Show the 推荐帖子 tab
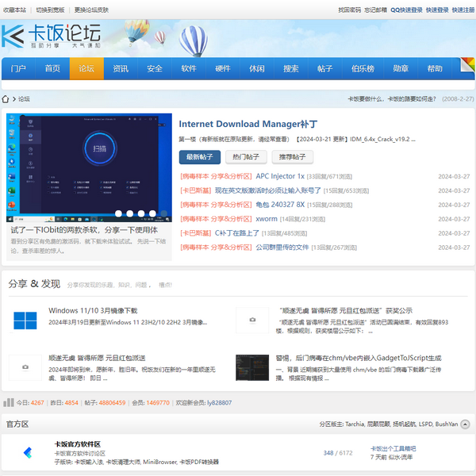This screenshot has width=476, height=476. [292, 156]
